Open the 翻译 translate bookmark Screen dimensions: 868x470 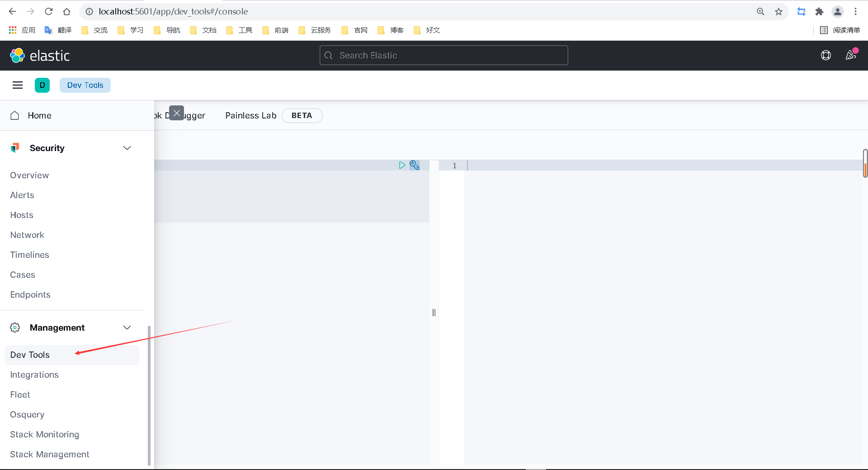(x=58, y=30)
